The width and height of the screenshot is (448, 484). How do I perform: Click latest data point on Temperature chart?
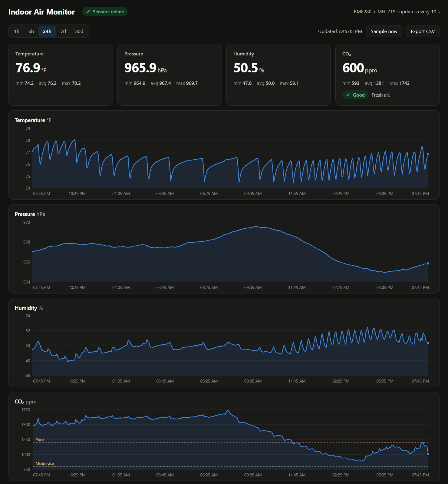tap(428, 154)
